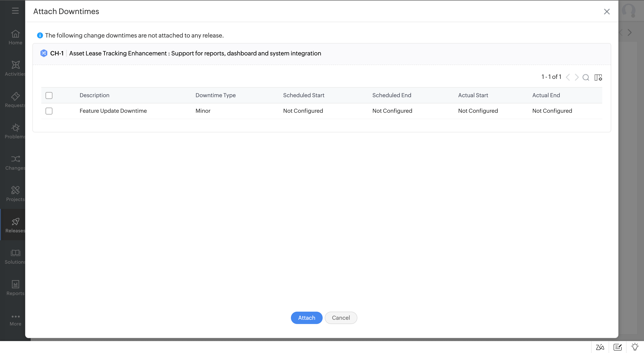Close the Attach Downtimes dialog
Screen dimensions: 644x353
pyautogui.click(x=607, y=12)
